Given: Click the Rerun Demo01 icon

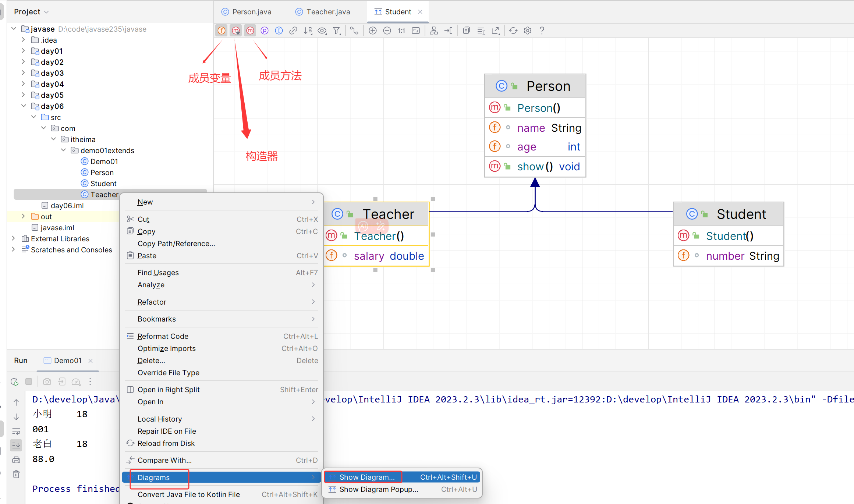Looking at the screenshot, I should (15, 381).
